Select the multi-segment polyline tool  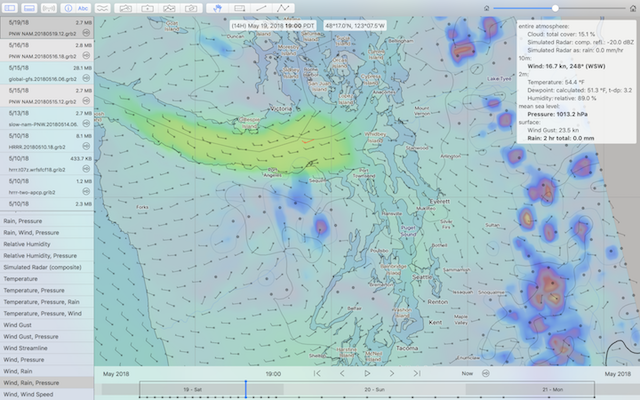[x=284, y=8]
